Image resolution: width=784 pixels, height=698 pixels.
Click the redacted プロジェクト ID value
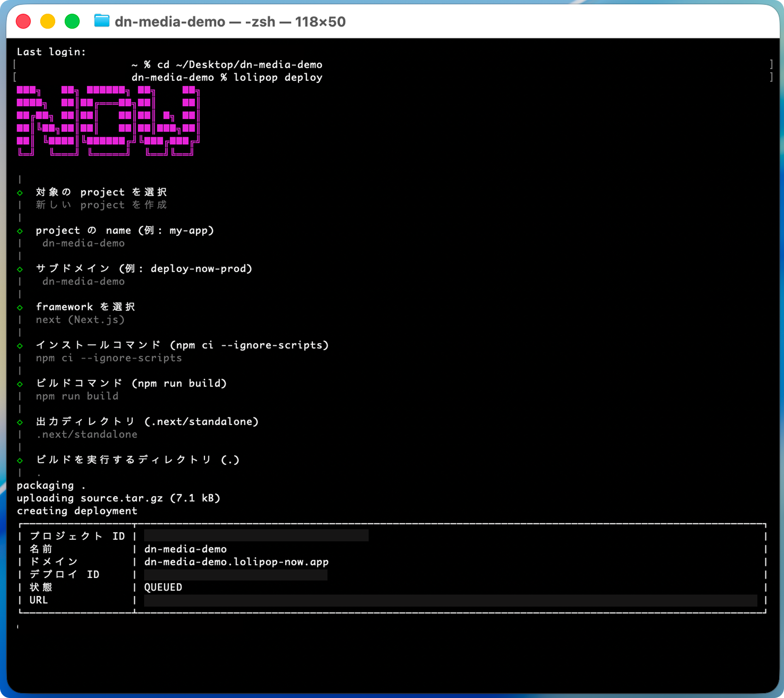click(256, 535)
